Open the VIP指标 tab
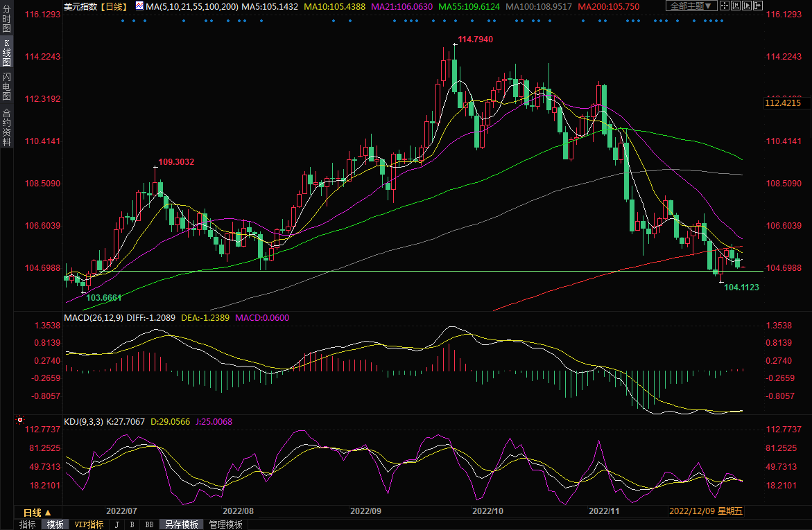The image size is (812, 530). click(89, 524)
